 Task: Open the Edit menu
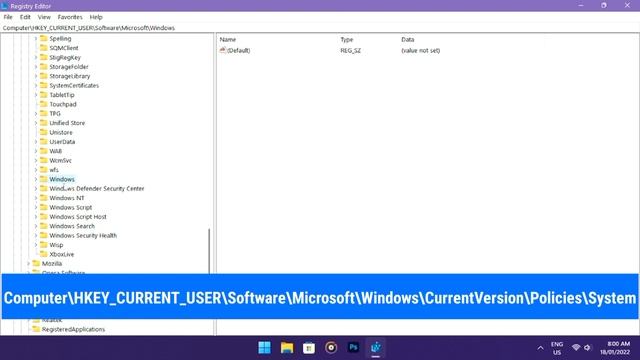(x=25, y=17)
